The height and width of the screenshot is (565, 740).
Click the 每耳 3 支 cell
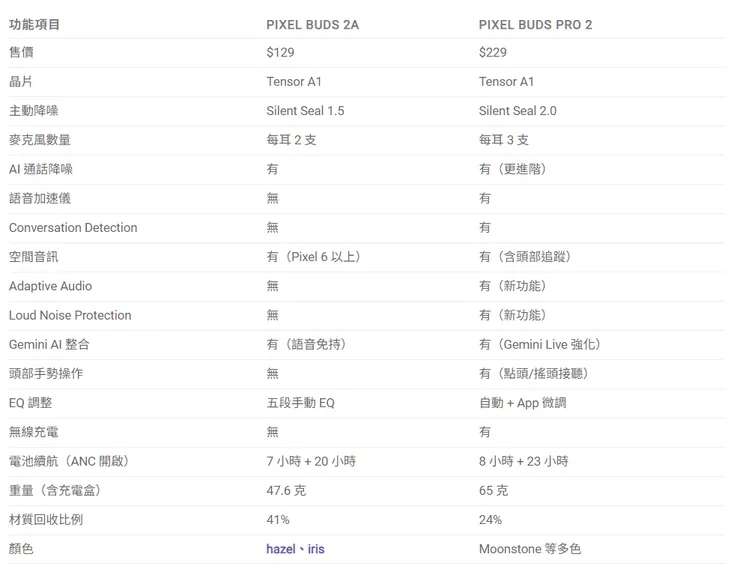click(504, 140)
